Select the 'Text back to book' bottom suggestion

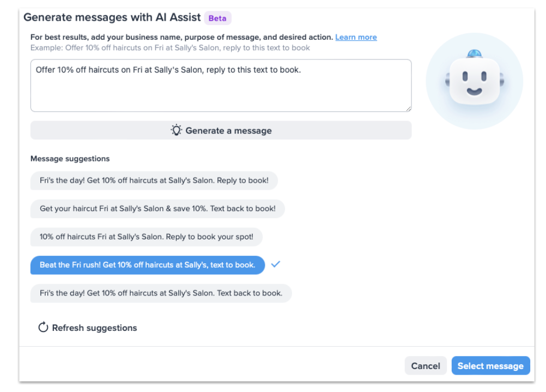pos(161,293)
